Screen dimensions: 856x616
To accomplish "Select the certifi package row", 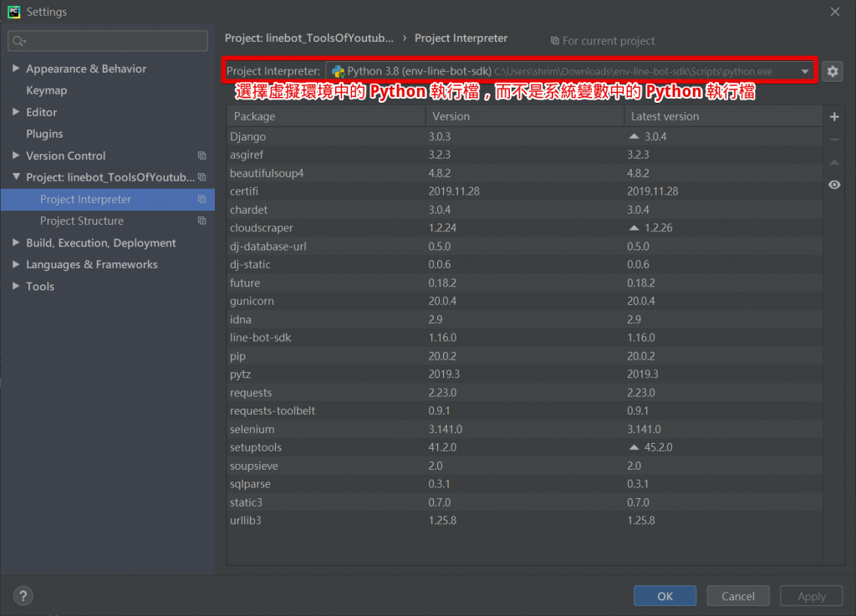I will tap(525, 191).
